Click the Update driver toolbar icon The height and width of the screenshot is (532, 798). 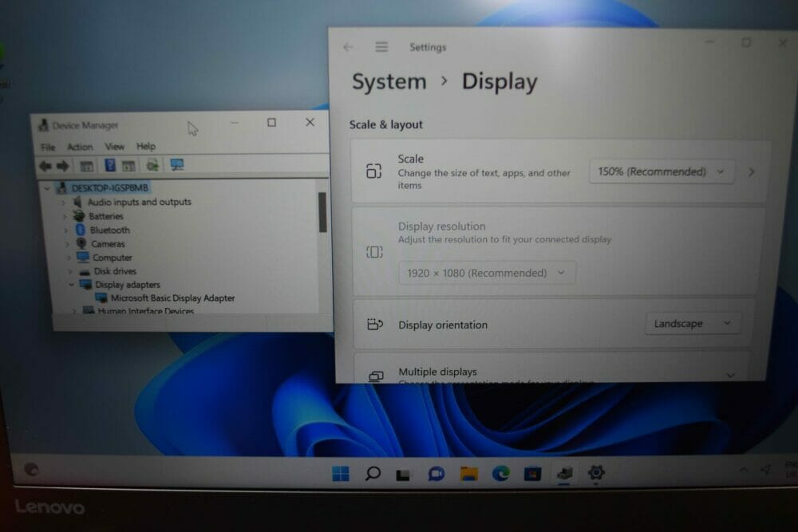tap(152, 165)
